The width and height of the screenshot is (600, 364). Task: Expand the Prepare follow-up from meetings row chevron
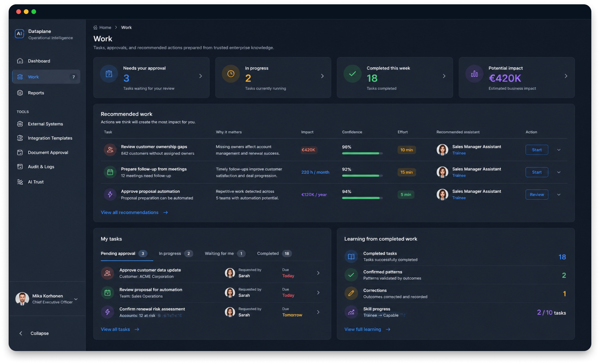[559, 172]
